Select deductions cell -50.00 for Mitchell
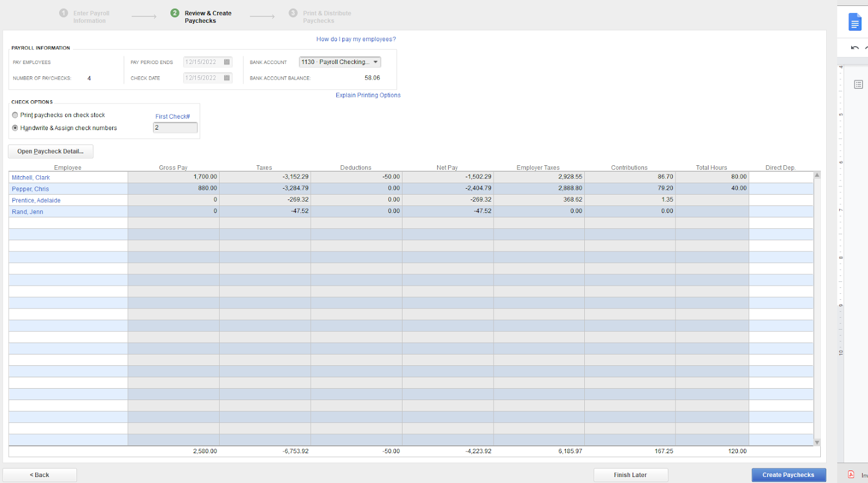 [356, 177]
